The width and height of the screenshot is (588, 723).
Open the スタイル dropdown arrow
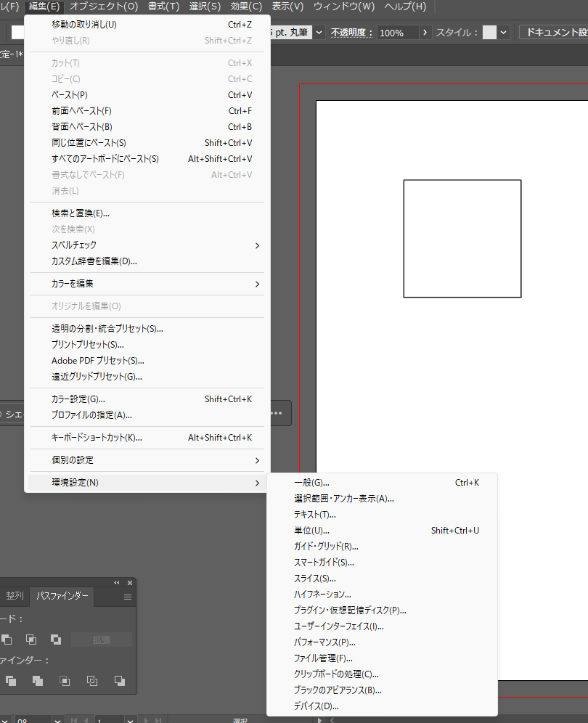(504, 33)
